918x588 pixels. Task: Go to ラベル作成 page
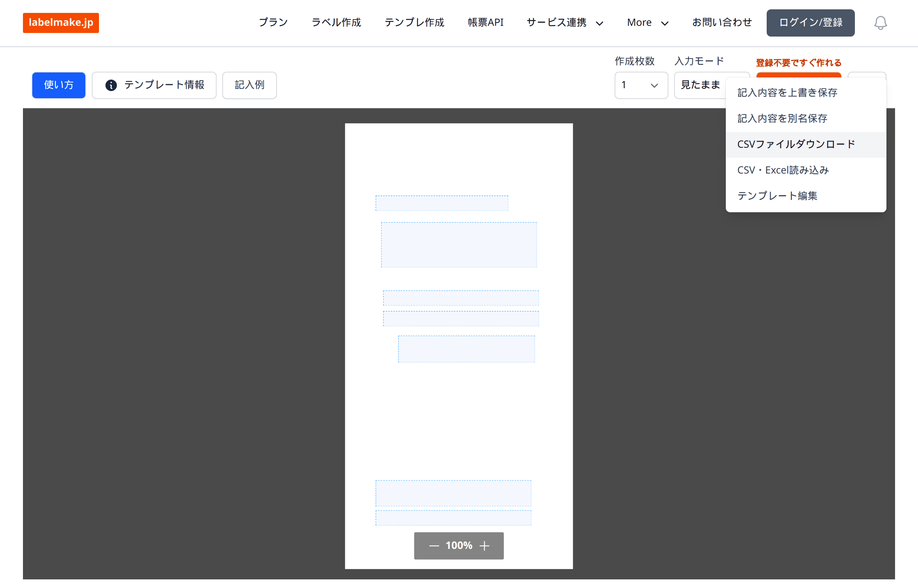(336, 23)
